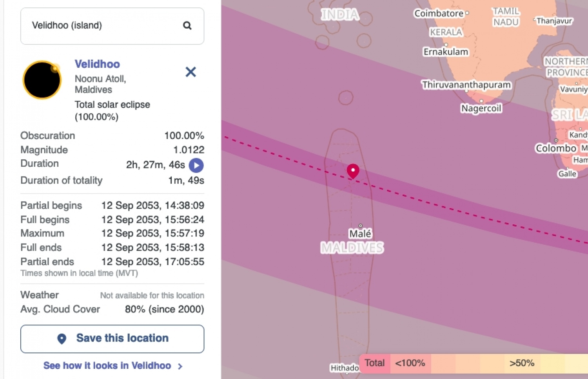Click the eclipse sun thumbnail image
Image resolution: width=588 pixels, height=379 pixels.
42,80
